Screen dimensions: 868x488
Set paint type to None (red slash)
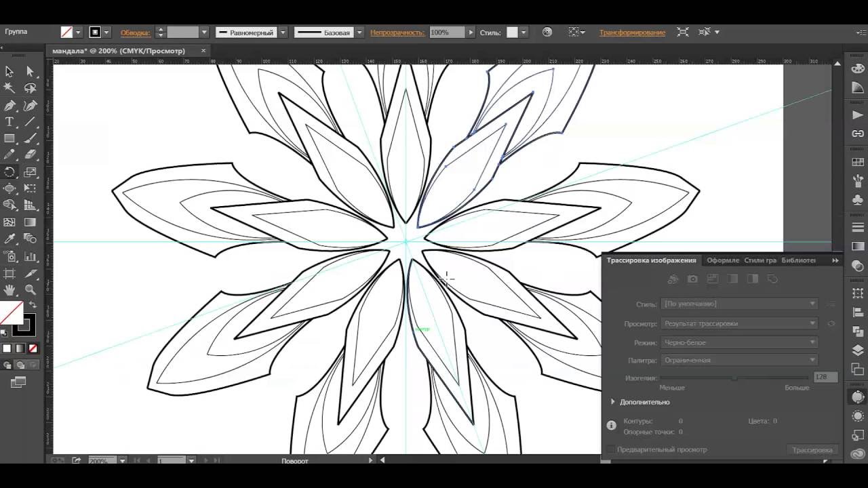tap(33, 348)
